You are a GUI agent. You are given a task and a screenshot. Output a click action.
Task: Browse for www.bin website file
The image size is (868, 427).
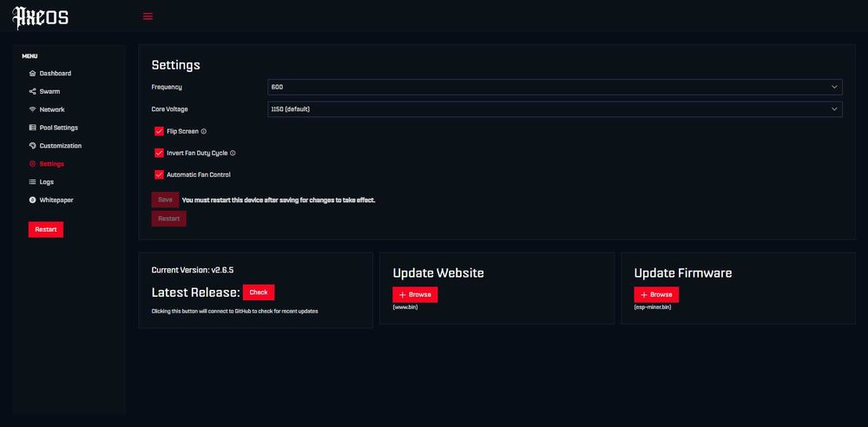[415, 294]
